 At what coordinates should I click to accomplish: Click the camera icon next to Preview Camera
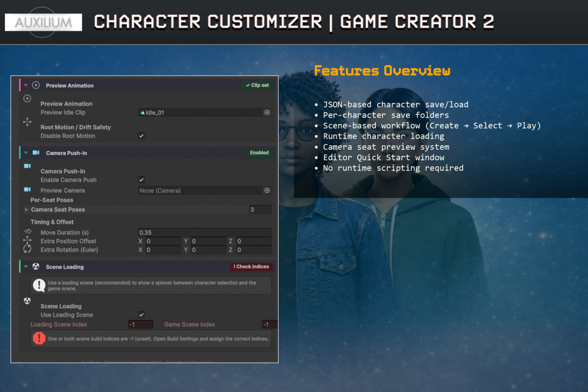coord(27,189)
